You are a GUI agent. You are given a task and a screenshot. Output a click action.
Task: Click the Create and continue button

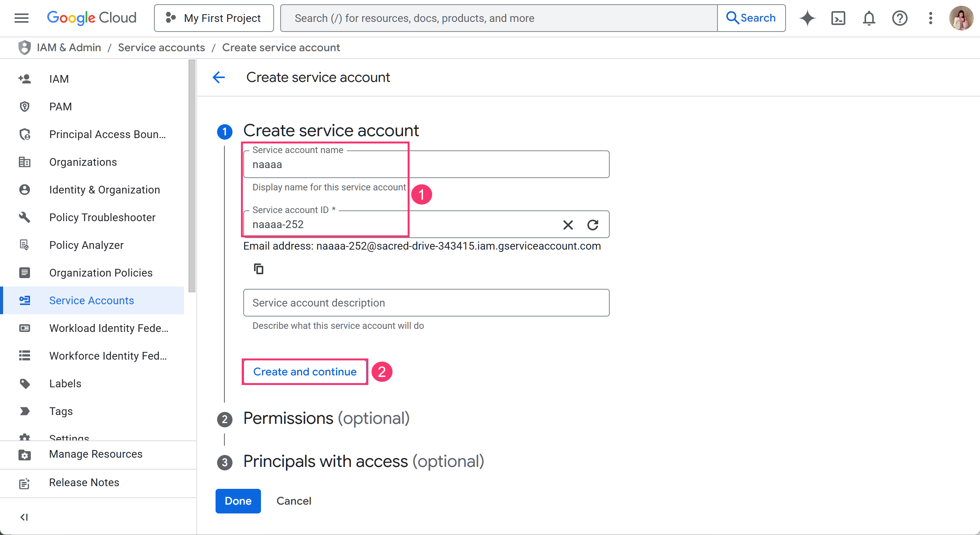click(305, 372)
